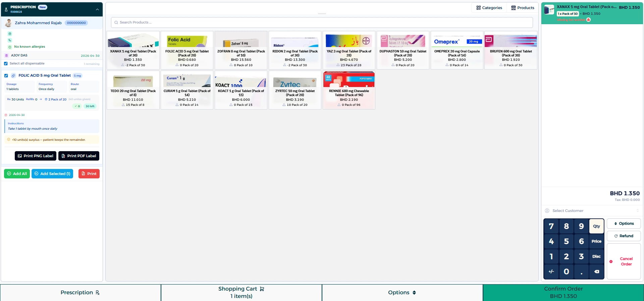Click the prescriber clipboard icon beside AJOY DAS

pos(7,55)
